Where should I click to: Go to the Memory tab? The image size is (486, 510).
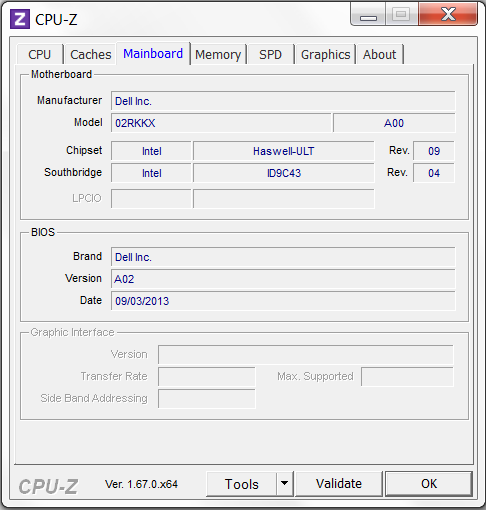[218, 54]
